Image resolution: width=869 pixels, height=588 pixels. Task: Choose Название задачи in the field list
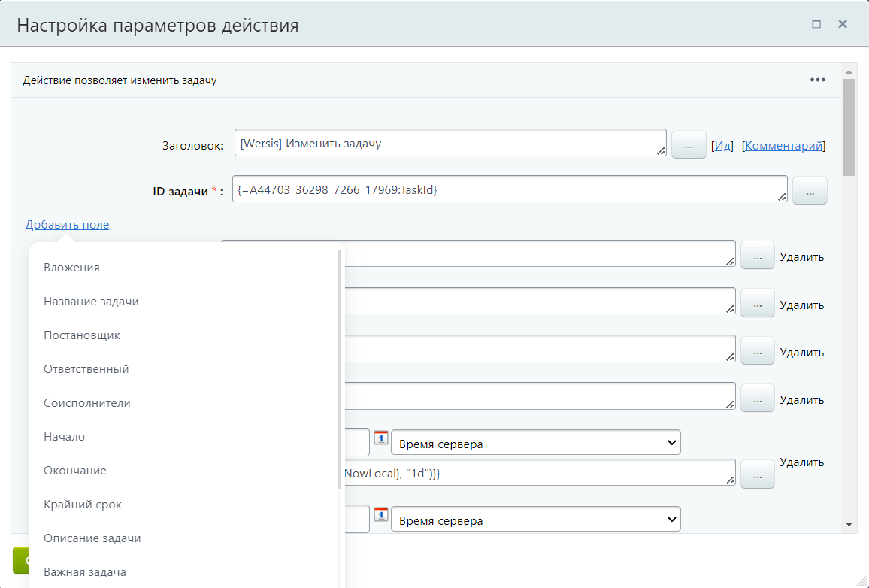coord(91,302)
